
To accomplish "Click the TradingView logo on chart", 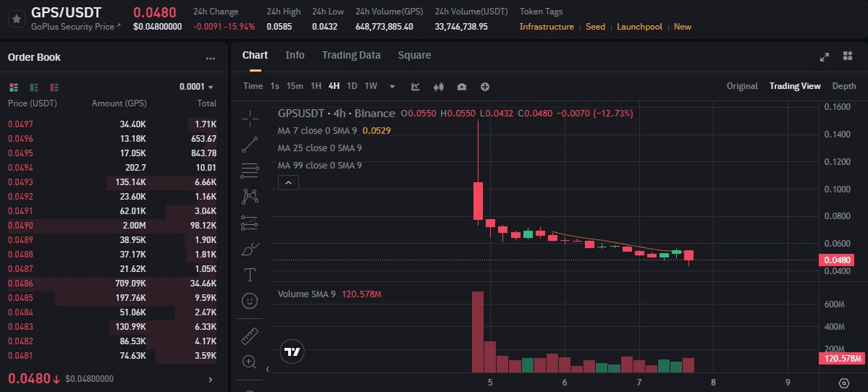I will pos(292,351).
